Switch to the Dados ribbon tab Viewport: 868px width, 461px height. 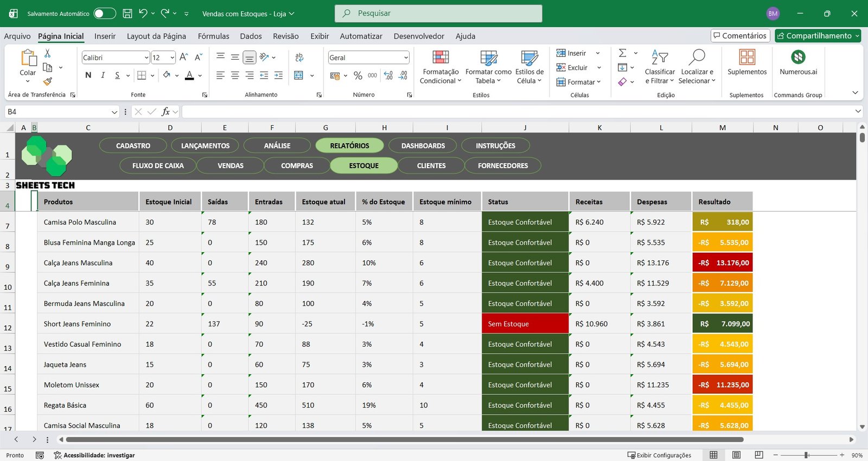click(251, 36)
